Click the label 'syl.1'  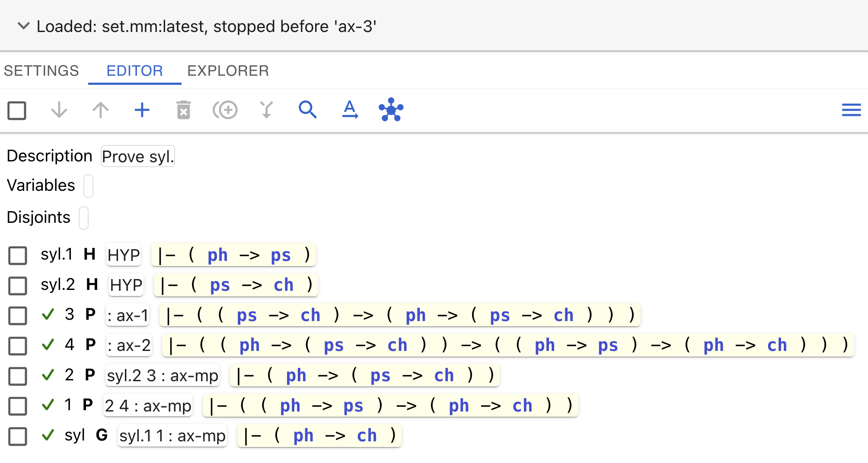(x=57, y=254)
